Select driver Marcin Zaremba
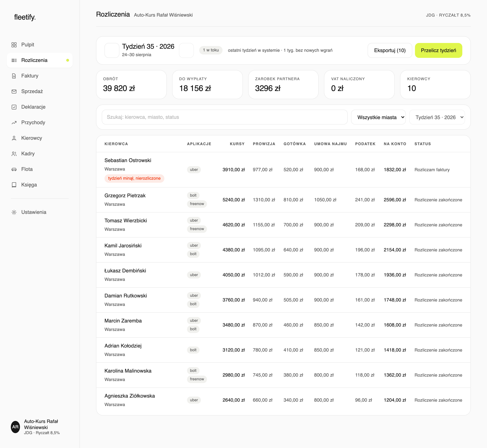The image size is (487, 448). click(123, 321)
